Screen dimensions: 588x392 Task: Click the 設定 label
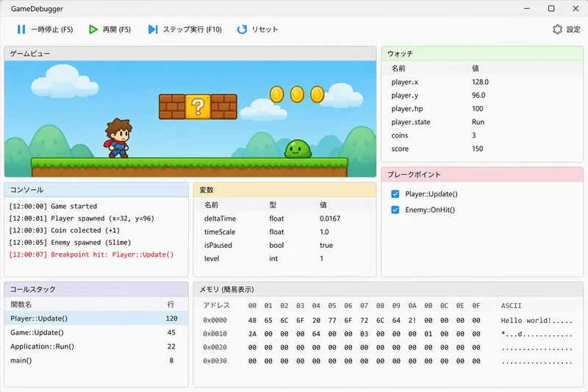[x=573, y=29]
